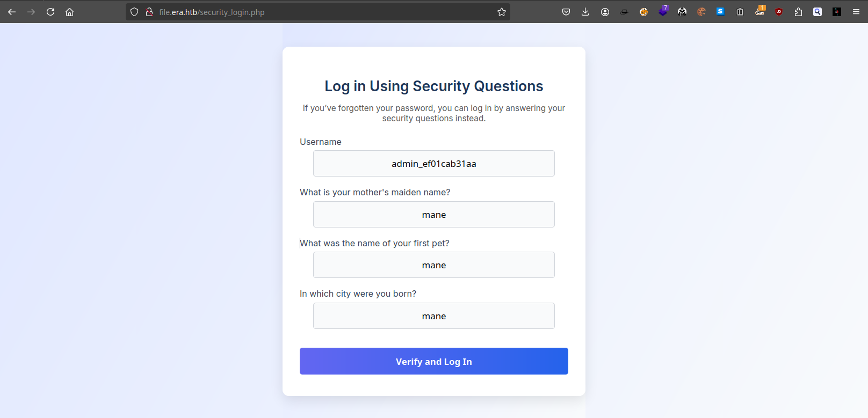Click the address bar URL text

[x=212, y=12]
